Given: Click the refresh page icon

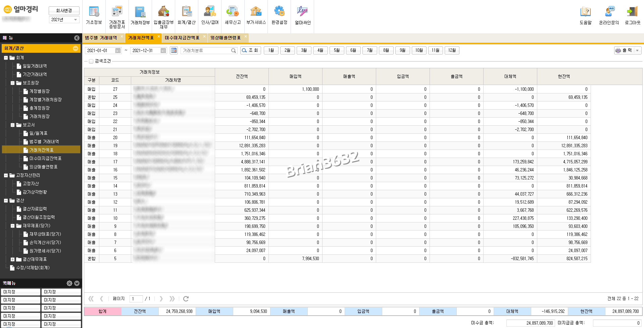Looking at the screenshot, I should pyautogui.click(x=186, y=298).
